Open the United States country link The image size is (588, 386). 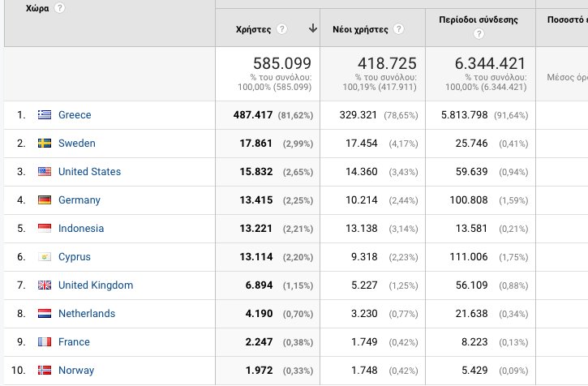[x=89, y=172]
